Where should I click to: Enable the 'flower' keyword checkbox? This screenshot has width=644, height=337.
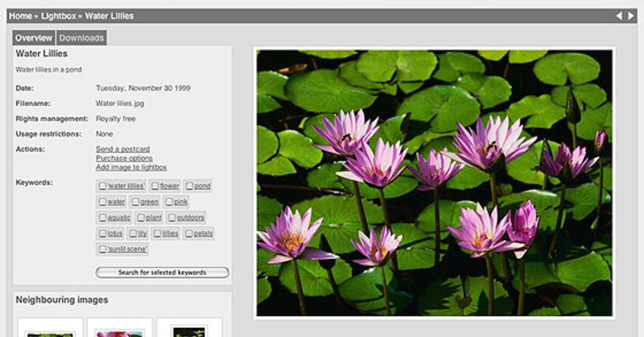(156, 186)
